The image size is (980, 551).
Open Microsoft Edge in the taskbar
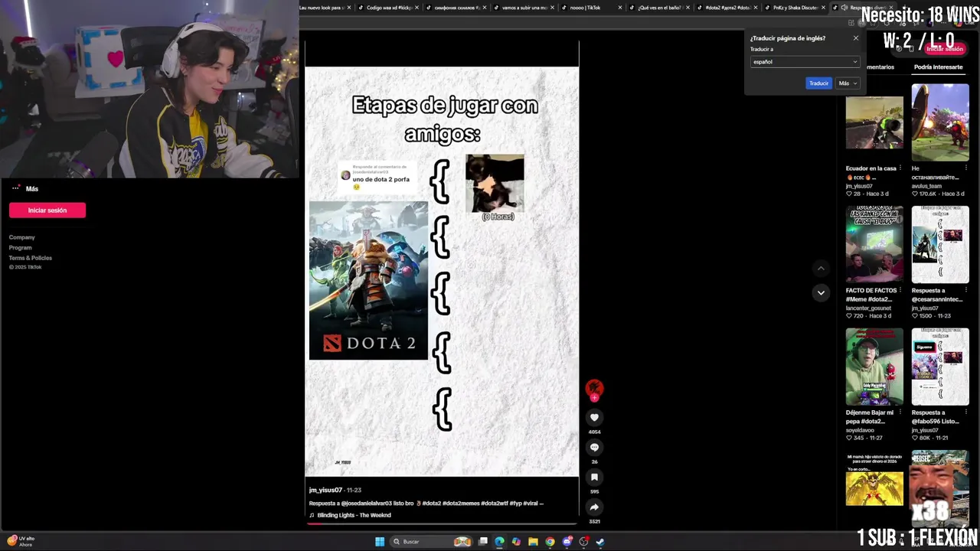(x=499, y=542)
